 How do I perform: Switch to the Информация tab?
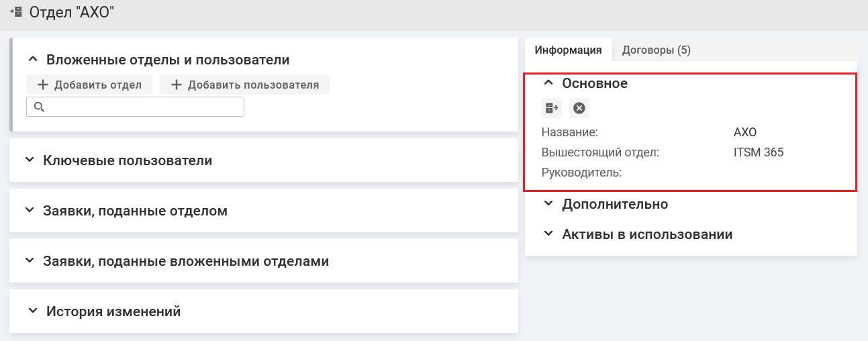click(x=568, y=50)
